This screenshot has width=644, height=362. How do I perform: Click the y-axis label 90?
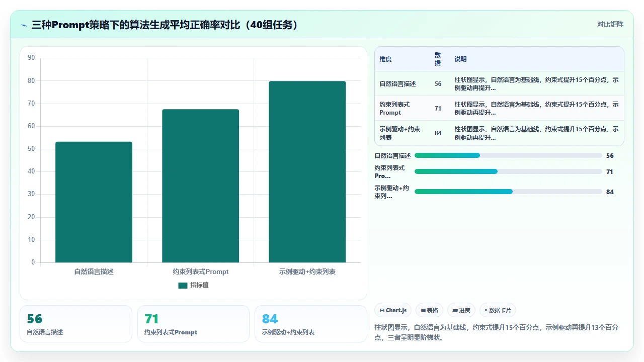[31, 58]
